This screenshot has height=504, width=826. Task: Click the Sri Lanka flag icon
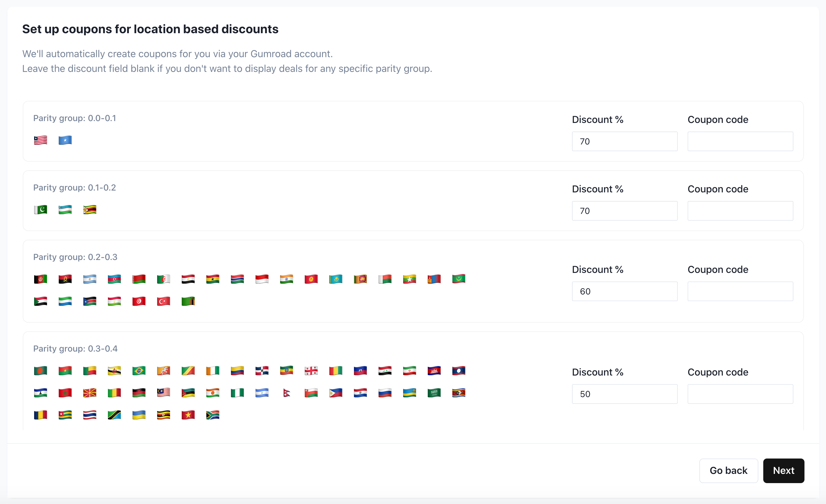pyautogui.click(x=360, y=279)
